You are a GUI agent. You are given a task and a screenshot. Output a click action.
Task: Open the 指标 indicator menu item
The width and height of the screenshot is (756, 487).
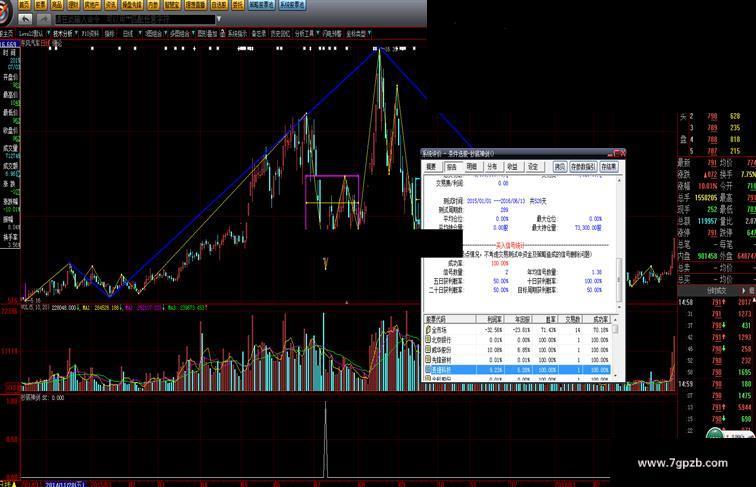[x=110, y=33]
